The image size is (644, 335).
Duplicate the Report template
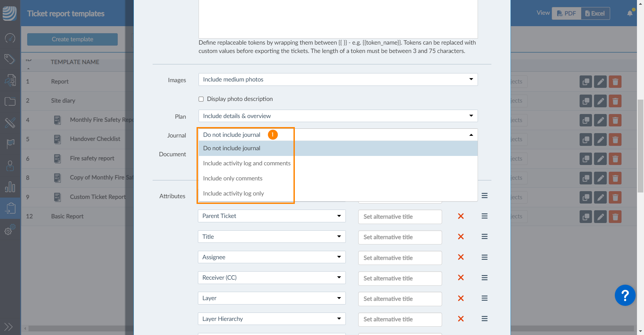[586, 82]
